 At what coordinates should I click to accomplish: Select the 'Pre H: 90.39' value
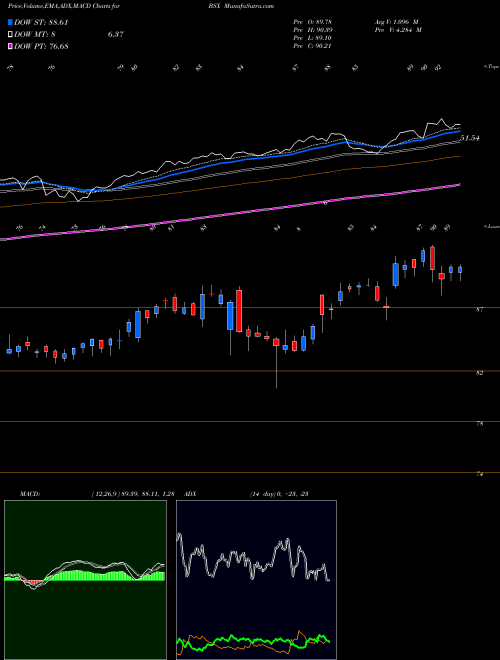[x=312, y=30]
